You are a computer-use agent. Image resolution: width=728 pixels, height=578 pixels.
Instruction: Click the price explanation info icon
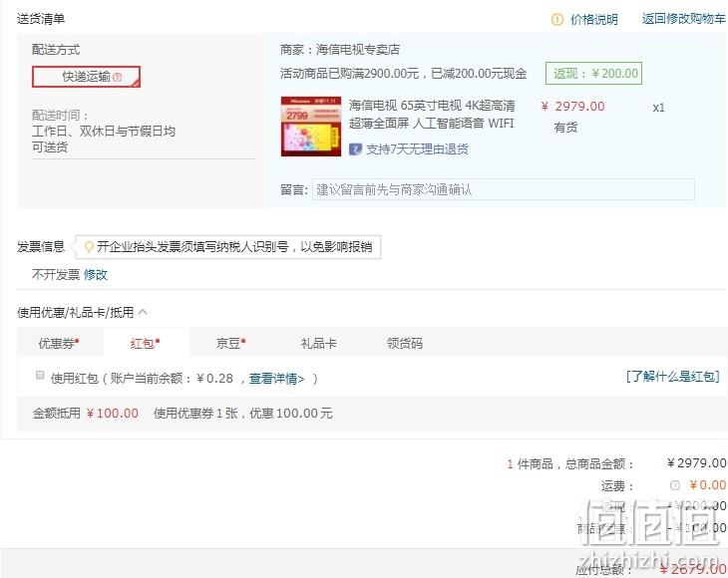[557, 20]
